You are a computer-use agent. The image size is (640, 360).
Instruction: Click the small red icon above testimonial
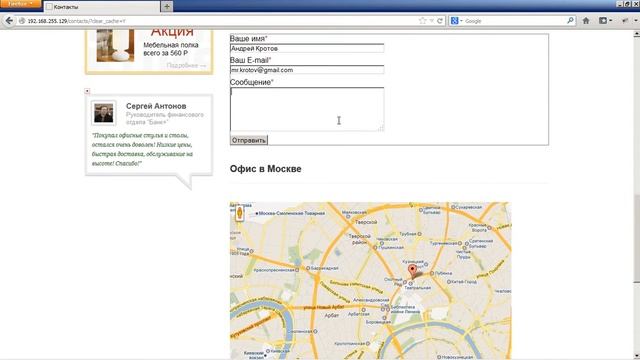point(87,91)
